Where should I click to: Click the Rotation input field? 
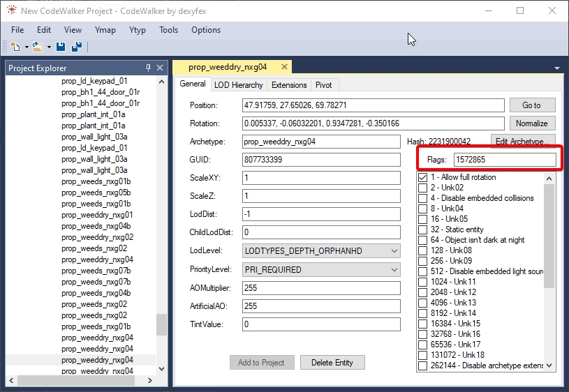click(373, 123)
